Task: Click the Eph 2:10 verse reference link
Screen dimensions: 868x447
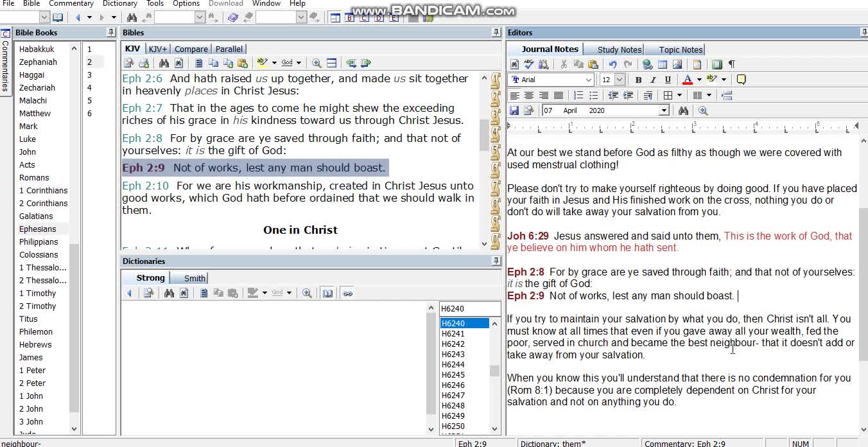Action: 146,186
